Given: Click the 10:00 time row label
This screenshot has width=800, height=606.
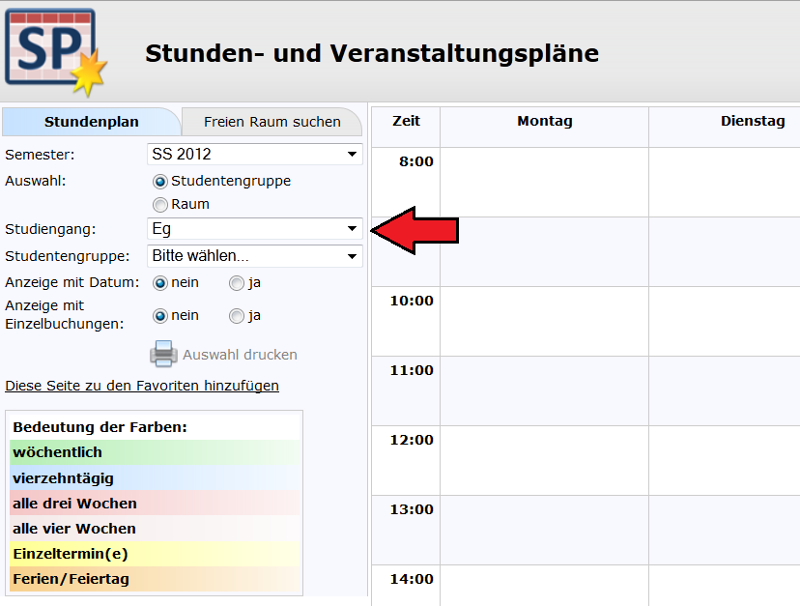Looking at the screenshot, I should coord(412,301).
